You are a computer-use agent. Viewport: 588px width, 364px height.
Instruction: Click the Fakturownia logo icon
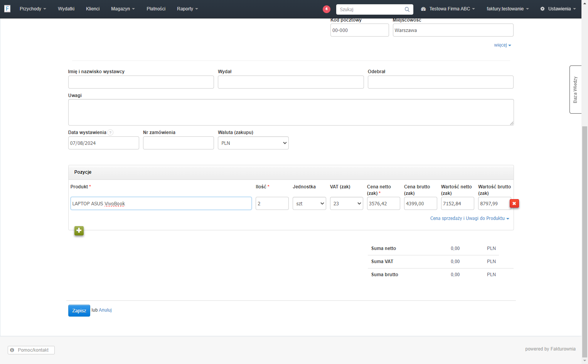pyautogui.click(x=7, y=8)
